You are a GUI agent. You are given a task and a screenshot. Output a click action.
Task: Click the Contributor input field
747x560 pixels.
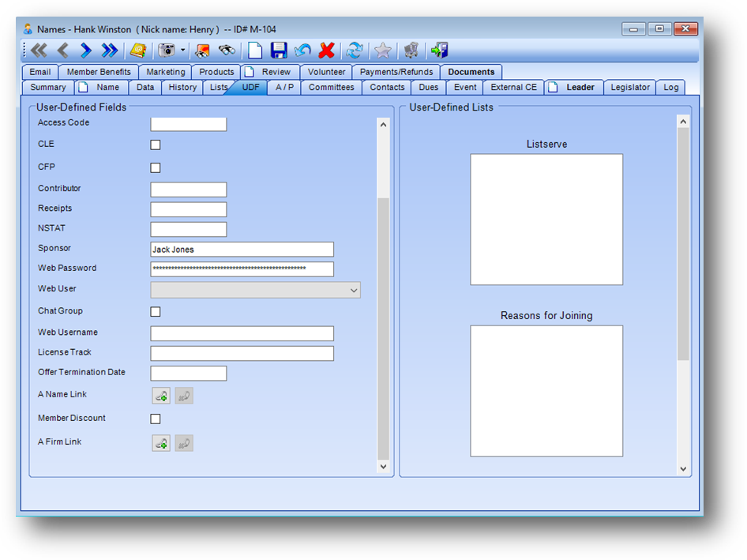[x=189, y=190]
